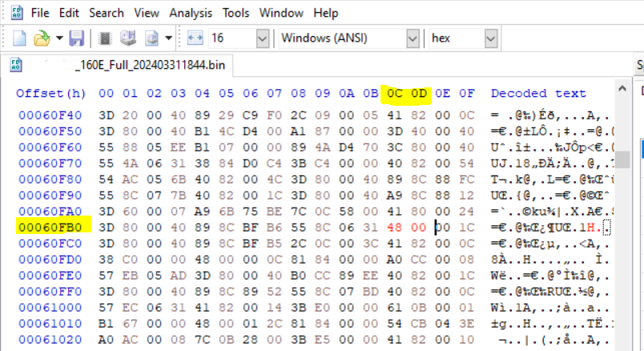The image size is (644, 351).
Task: Click offset 00060FF0 row label
Action: tap(50, 292)
